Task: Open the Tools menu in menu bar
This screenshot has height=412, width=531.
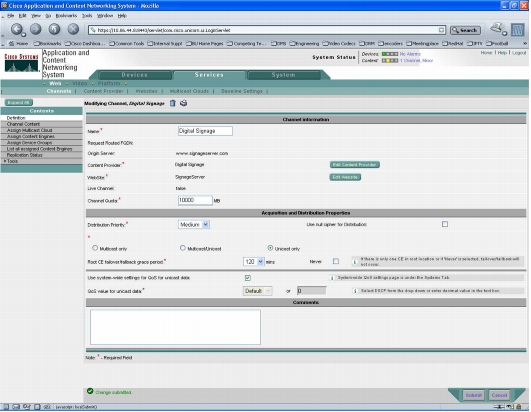Action: (x=87, y=16)
